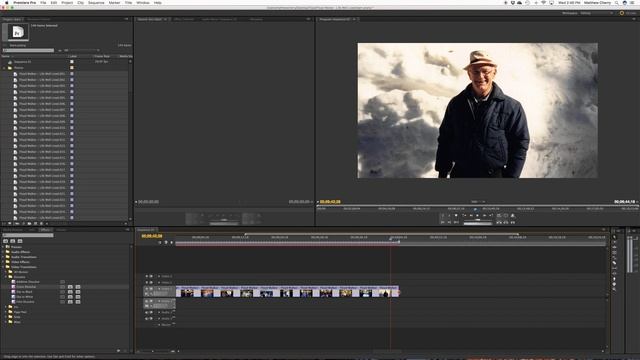Select the Cross Dissolve transition
640x360 pixels.
click(x=25, y=287)
